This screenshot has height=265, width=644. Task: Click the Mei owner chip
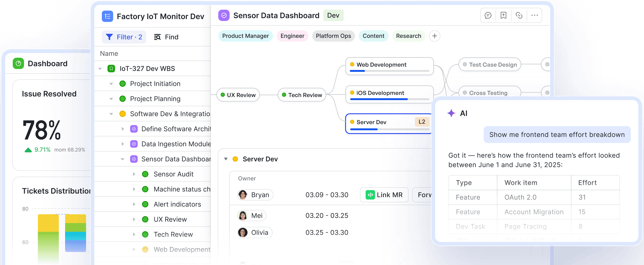(252, 216)
